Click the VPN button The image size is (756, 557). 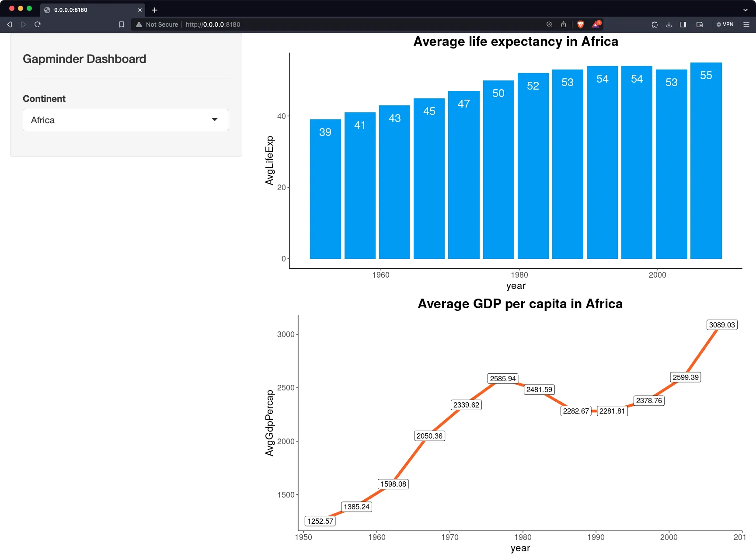point(725,24)
